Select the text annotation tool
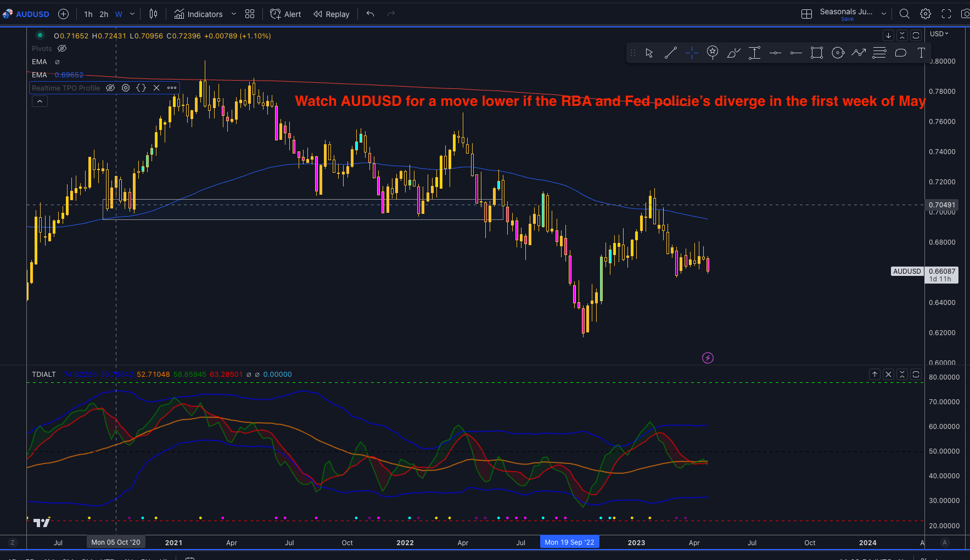Image resolution: width=970 pixels, height=560 pixels. pos(921,53)
